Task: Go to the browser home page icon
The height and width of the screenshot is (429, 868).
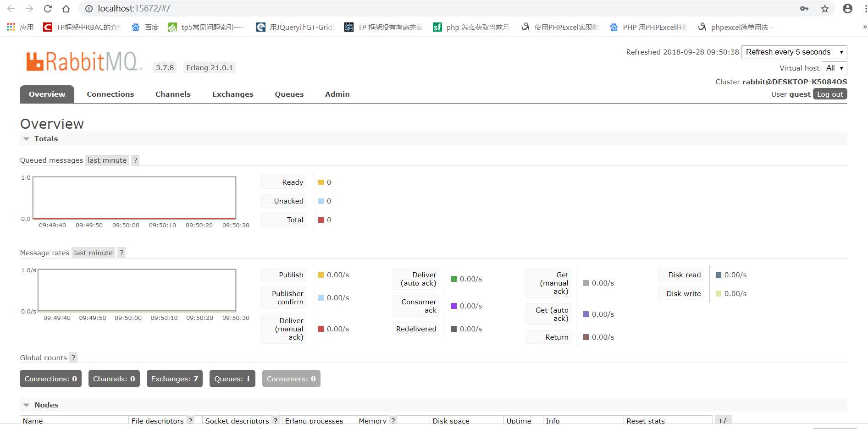Action: (x=66, y=9)
